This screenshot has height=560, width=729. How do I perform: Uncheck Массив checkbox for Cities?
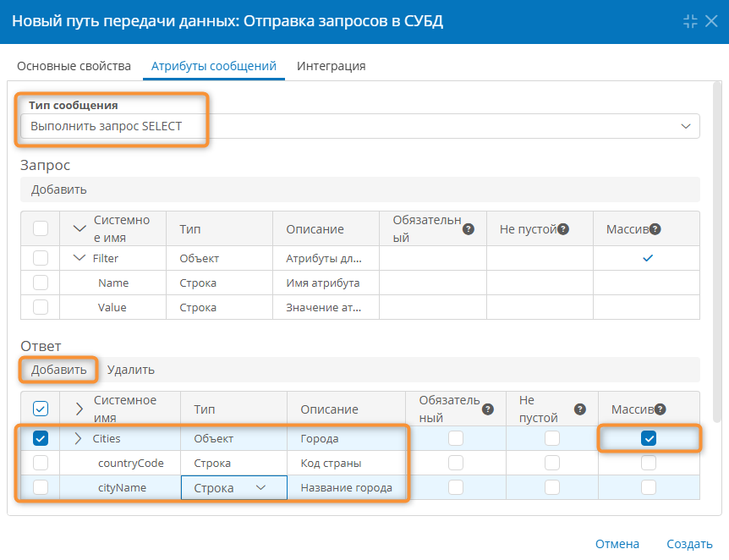(x=649, y=438)
